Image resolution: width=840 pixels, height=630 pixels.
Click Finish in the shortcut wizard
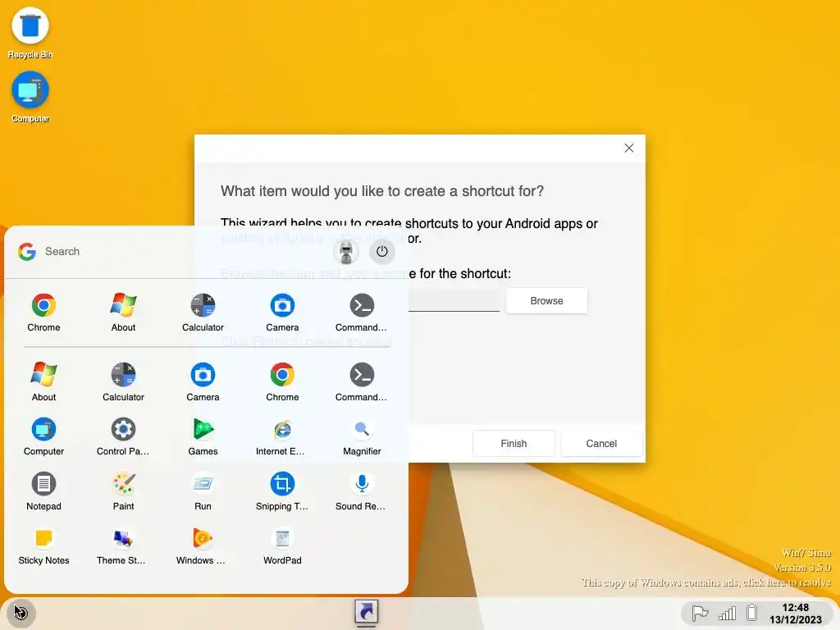click(514, 444)
